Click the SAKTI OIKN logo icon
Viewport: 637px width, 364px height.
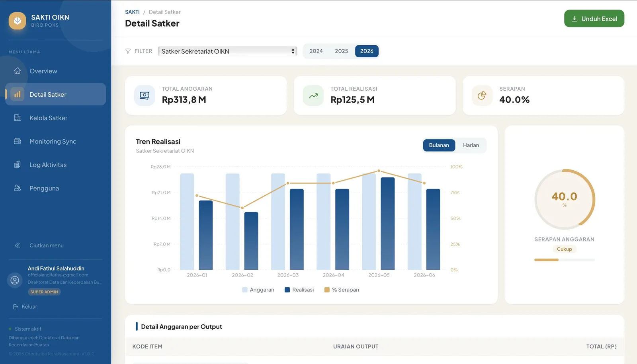click(17, 21)
